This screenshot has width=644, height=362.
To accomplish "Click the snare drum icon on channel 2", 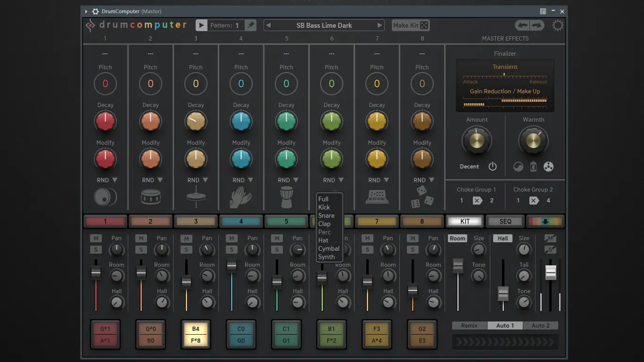I will point(150,197).
